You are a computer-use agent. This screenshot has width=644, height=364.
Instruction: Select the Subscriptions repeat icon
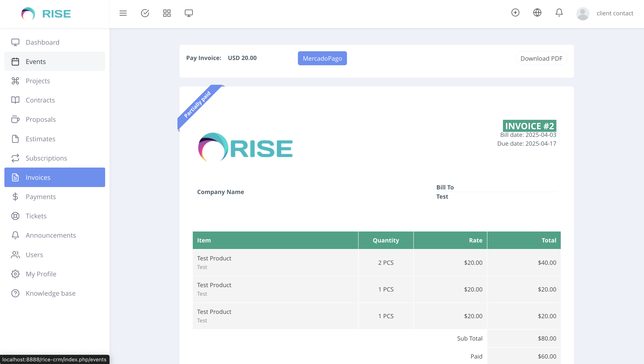click(16, 158)
